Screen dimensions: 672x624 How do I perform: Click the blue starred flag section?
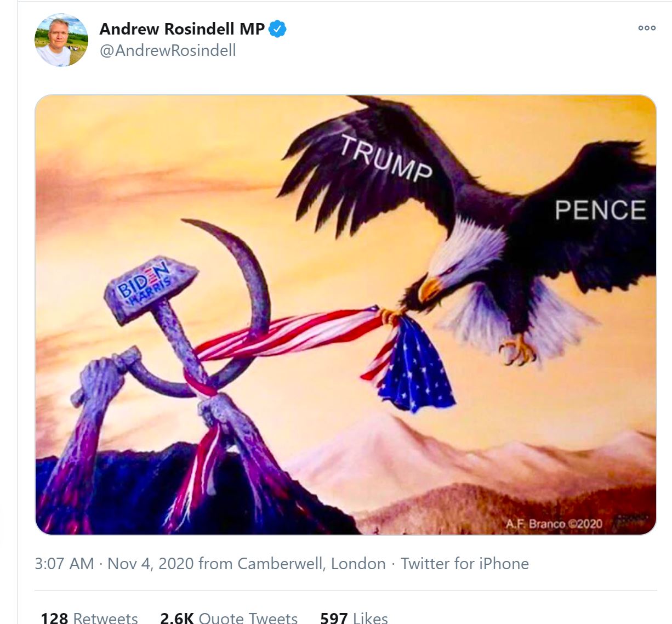tap(417, 366)
